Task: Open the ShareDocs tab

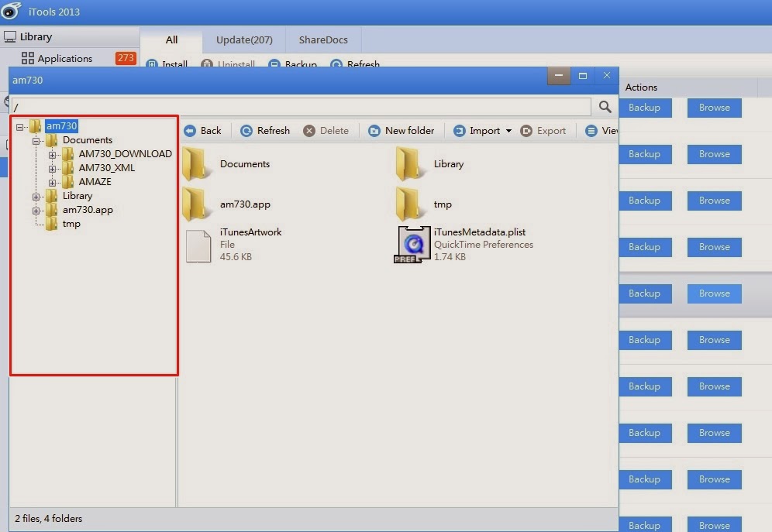Action: 323,39
